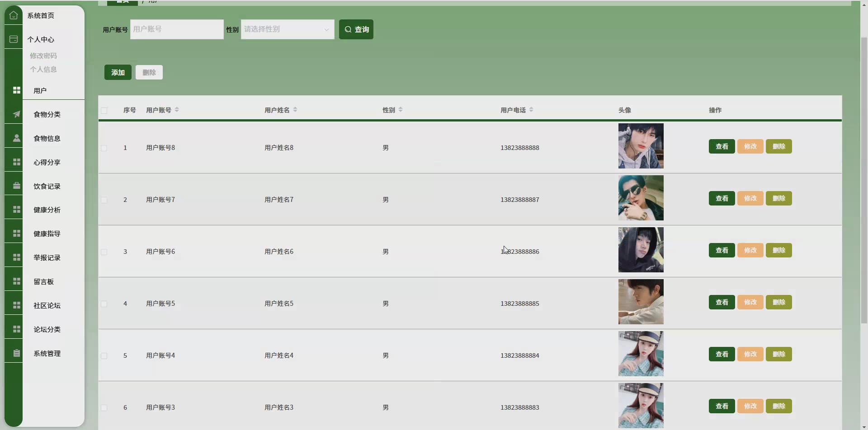Sort by 性别 column arrows

[401, 110]
